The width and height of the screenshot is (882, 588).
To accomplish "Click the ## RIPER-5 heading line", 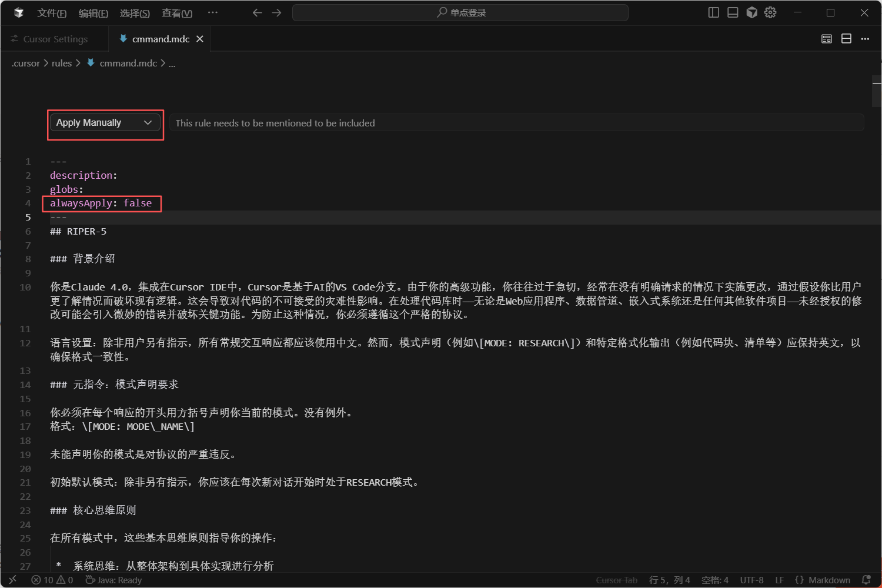I will [x=78, y=231].
